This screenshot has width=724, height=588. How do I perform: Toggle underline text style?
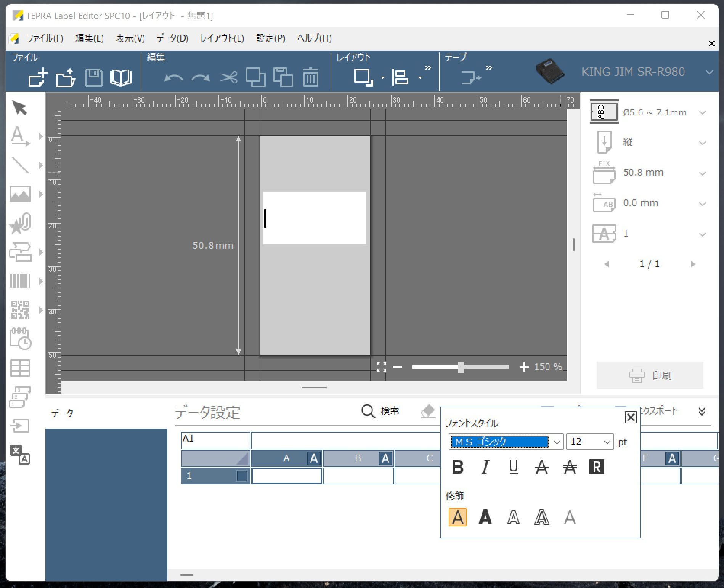coord(514,467)
